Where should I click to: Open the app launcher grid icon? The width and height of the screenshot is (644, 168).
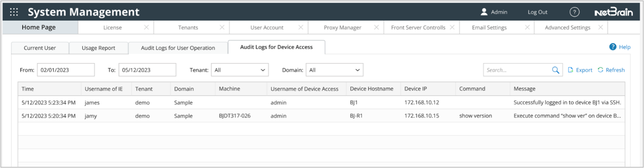[14, 12]
